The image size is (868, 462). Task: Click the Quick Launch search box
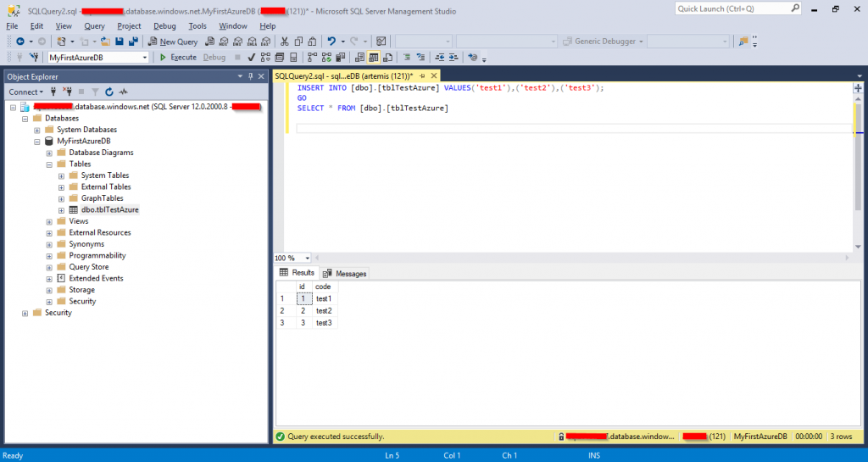pyautogui.click(x=738, y=8)
